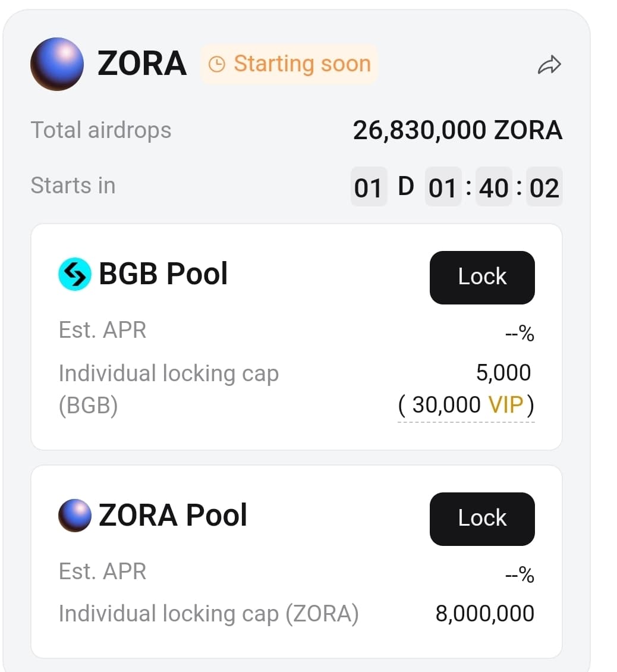The height and width of the screenshot is (672, 617).
Task: Click the countdown hours box
Action: (x=443, y=187)
